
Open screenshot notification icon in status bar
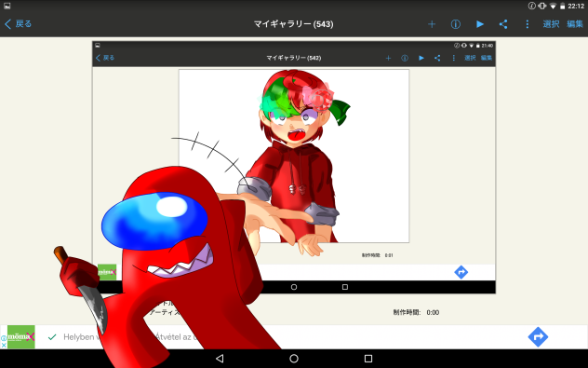pyautogui.click(x=7, y=6)
